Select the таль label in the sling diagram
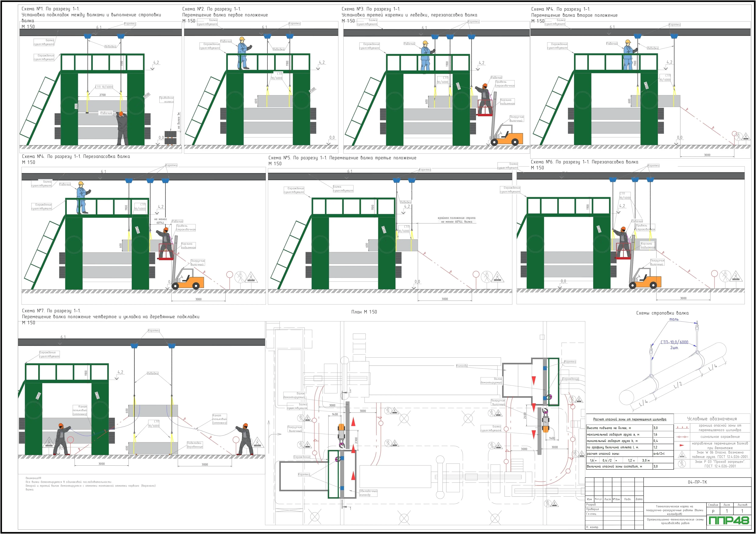The height and width of the screenshot is (534, 756). point(674,319)
